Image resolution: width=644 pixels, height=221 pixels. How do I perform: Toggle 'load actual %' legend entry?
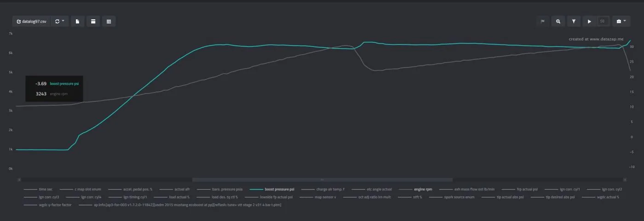click(x=172, y=197)
